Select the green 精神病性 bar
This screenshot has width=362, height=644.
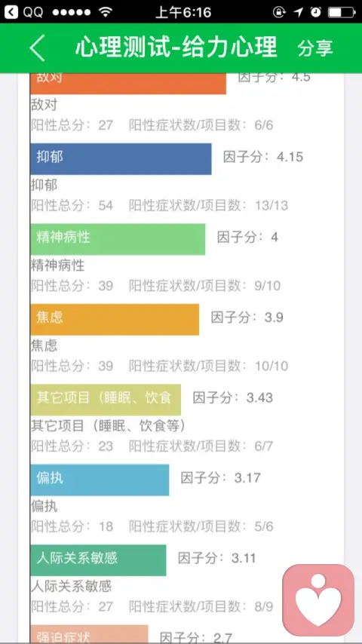click(x=118, y=239)
